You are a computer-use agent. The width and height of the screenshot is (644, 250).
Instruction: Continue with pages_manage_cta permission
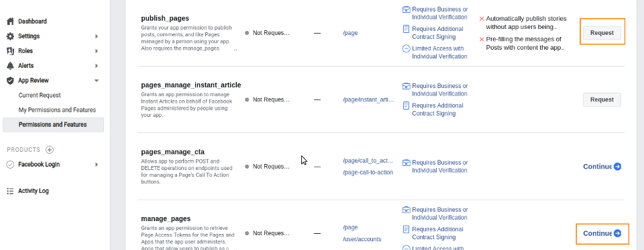pyautogui.click(x=602, y=167)
